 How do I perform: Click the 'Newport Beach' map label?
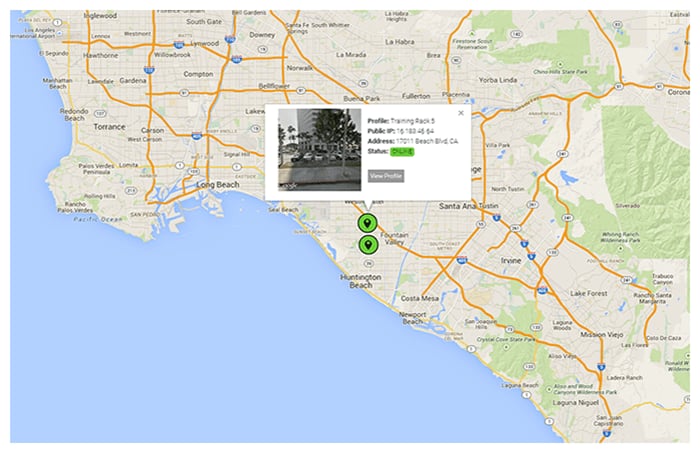(x=412, y=318)
